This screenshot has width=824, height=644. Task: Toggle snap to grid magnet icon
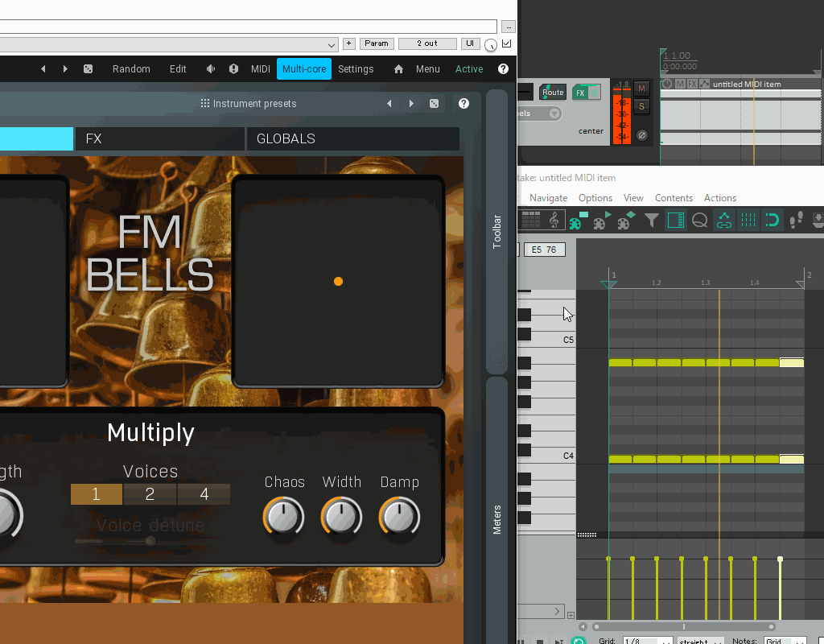[x=772, y=221]
